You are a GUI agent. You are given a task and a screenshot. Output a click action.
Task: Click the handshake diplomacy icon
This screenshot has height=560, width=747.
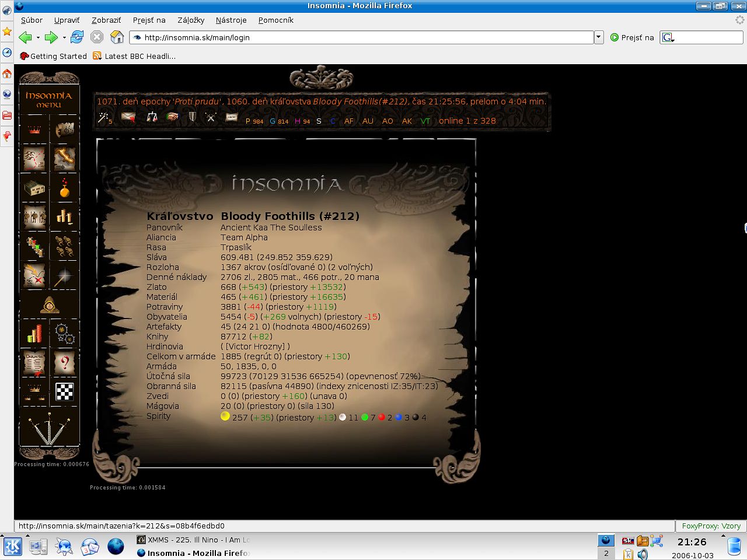click(172, 118)
